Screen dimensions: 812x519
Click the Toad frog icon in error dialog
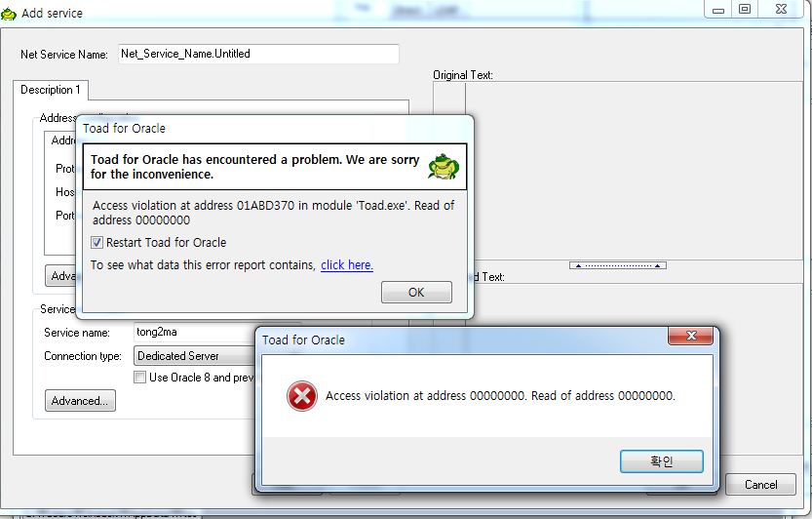[444, 167]
